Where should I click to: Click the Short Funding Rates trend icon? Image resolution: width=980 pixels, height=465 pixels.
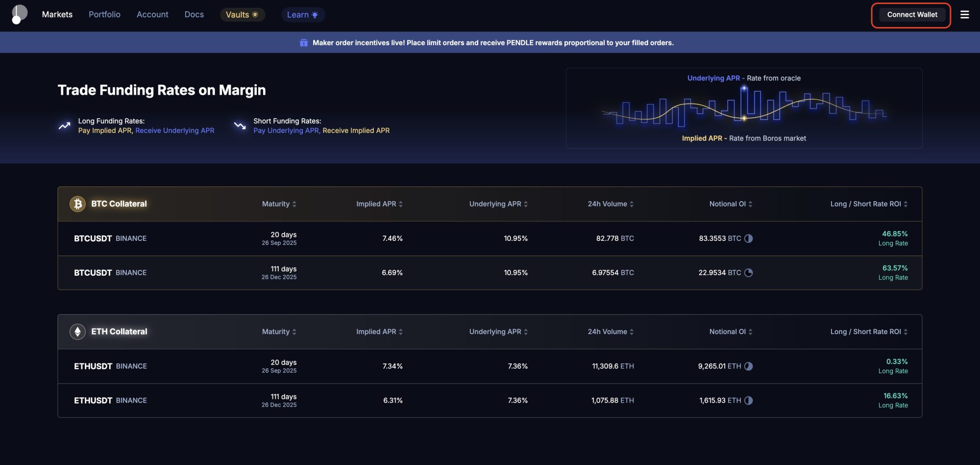[240, 126]
